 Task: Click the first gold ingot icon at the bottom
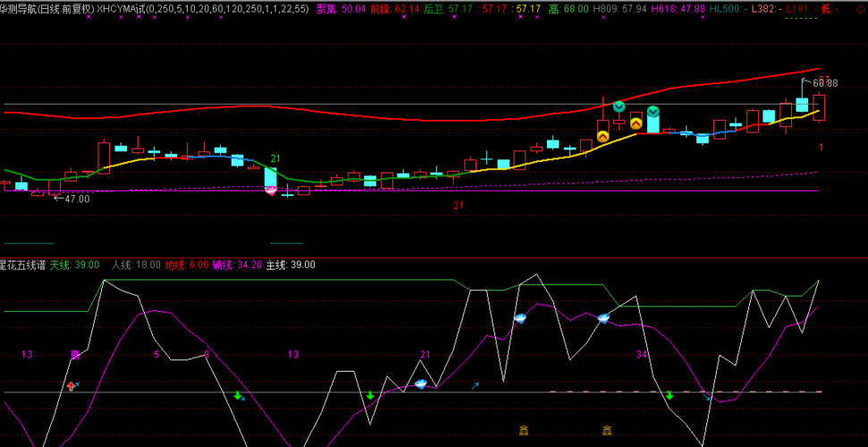[523, 429]
